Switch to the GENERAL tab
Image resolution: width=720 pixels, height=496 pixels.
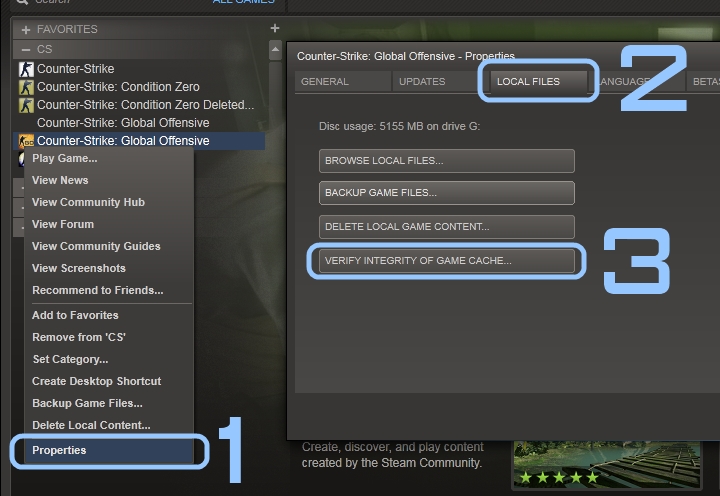[x=343, y=82]
